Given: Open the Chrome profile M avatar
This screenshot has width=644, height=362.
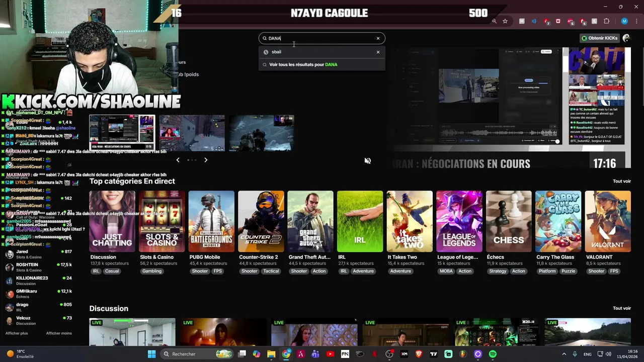Looking at the screenshot, I should [x=624, y=21].
